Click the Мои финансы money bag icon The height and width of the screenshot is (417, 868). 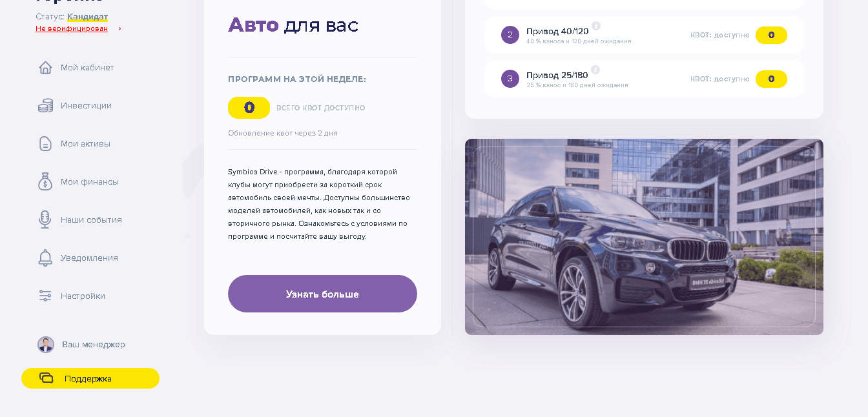(x=45, y=181)
